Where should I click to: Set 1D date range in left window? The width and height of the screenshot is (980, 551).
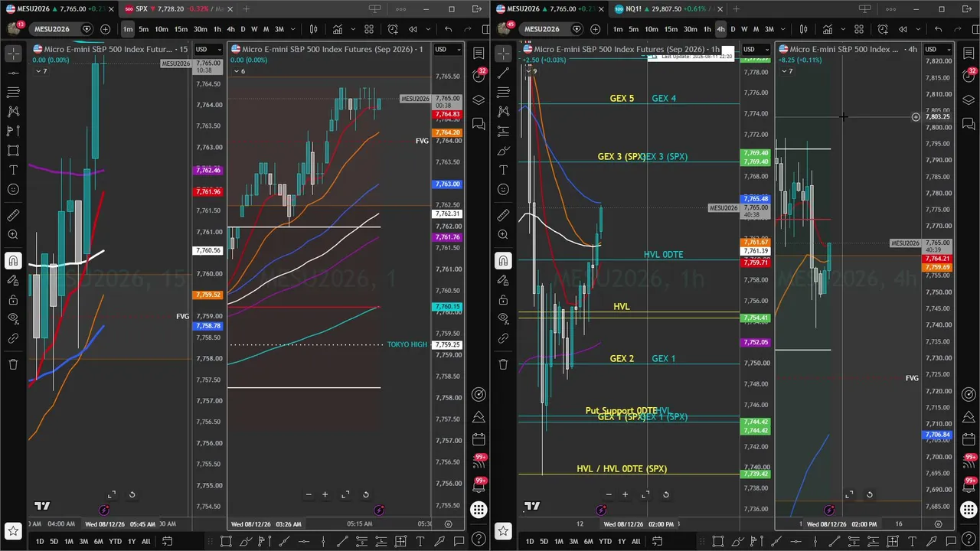[40, 541]
